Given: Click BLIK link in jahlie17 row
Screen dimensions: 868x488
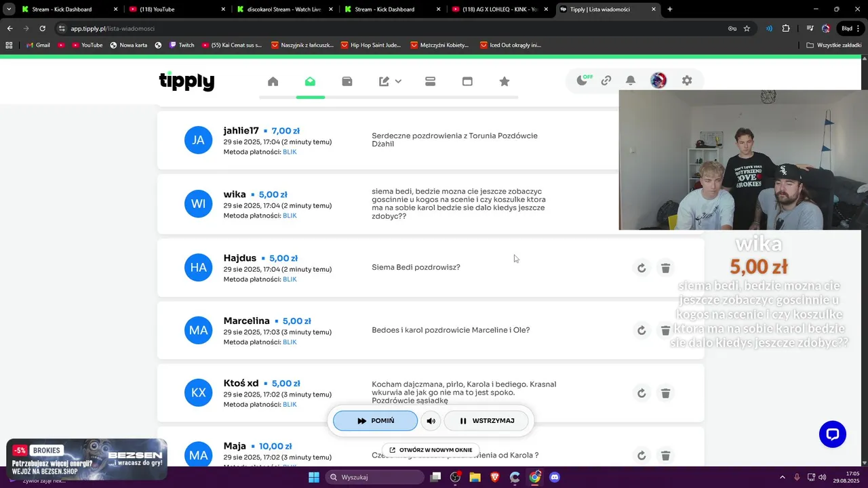Looking at the screenshot, I should pos(290,152).
